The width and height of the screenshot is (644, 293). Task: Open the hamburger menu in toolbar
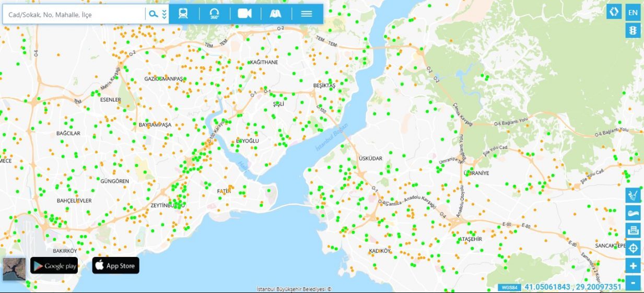[x=307, y=14]
